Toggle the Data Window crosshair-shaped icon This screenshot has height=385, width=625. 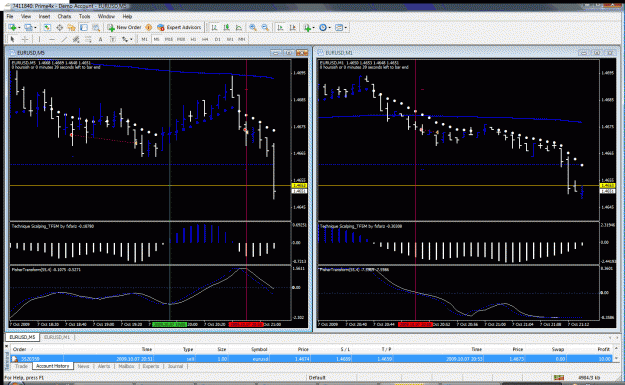pyautogui.click(x=59, y=28)
